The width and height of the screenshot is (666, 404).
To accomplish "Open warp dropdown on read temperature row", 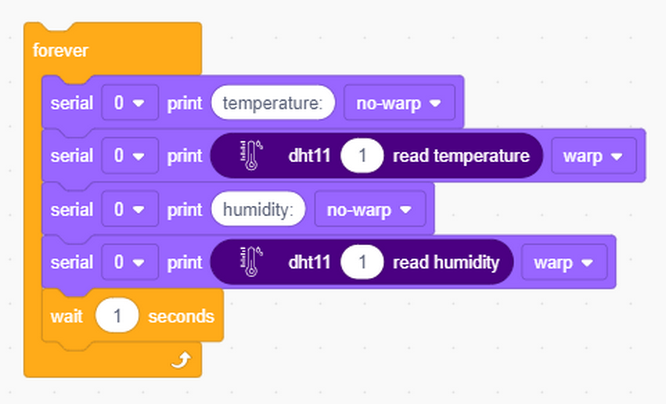I will tap(594, 156).
